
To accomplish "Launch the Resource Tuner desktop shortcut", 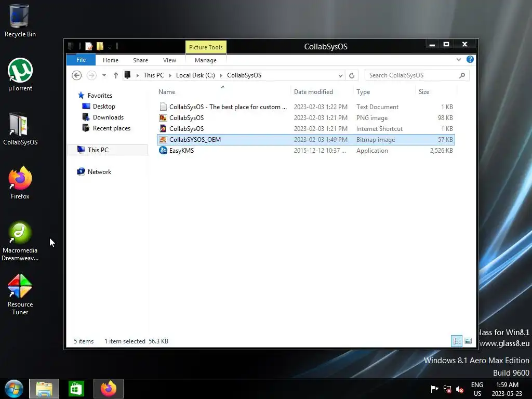I will pyautogui.click(x=20, y=295).
